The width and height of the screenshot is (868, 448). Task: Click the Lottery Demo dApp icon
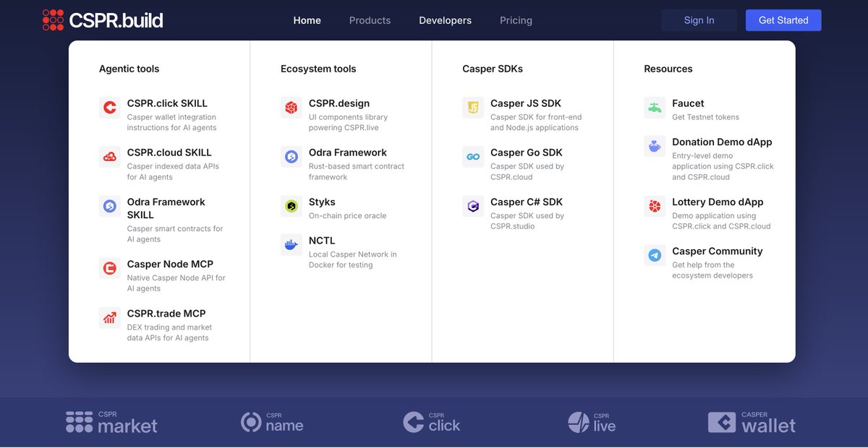[655, 206]
